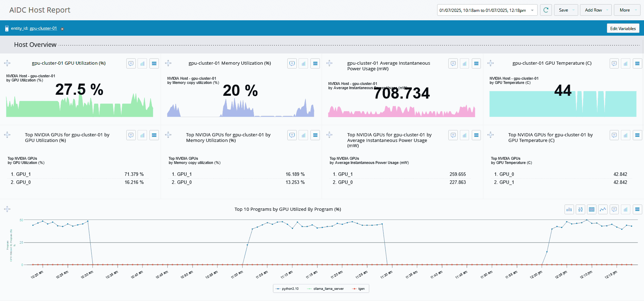644x301 pixels.
Task: Click the GPU Temperature area sparkline chart
Action: click(x=563, y=104)
